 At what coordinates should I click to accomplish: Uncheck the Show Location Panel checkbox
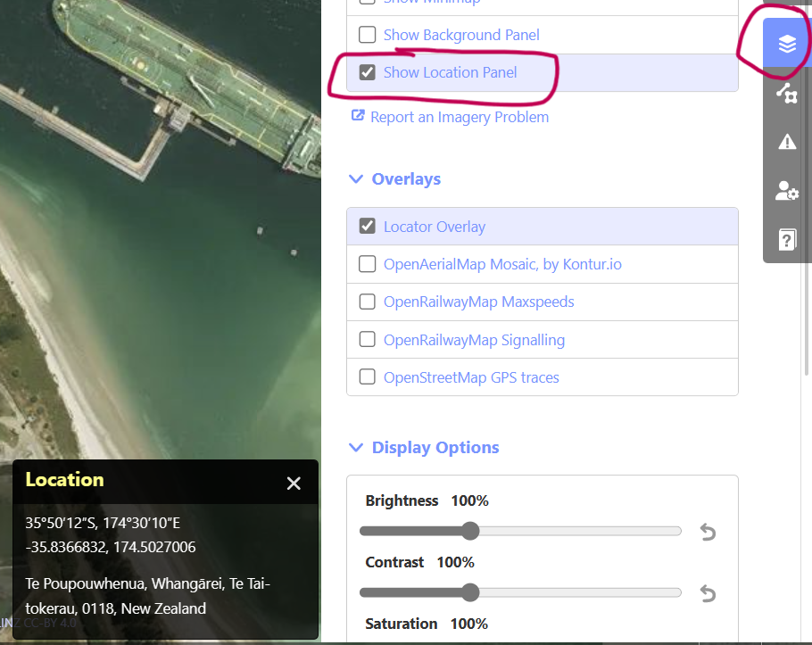pyautogui.click(x=367, y=72)
